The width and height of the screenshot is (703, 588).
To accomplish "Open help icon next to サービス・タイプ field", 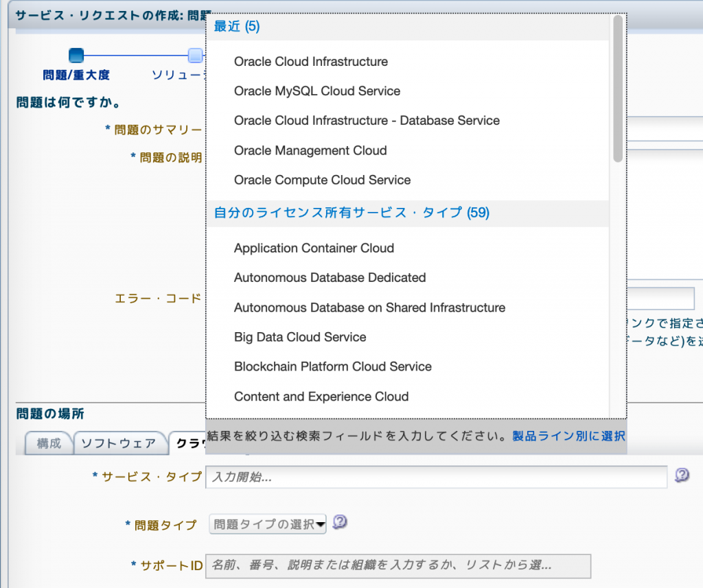I will pyautogui.click(x=682, y=475).
